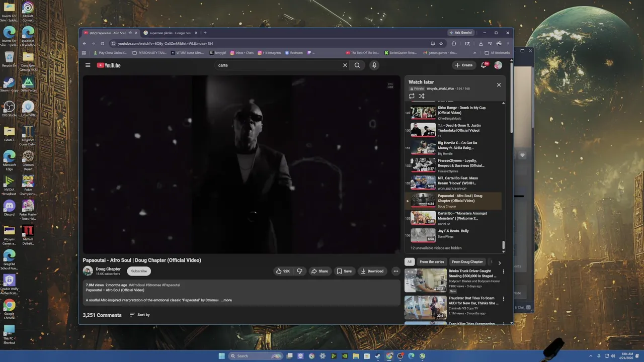Toggle loop playlist in Watch later
This screenshot has width=644, height=362.
pos(412,96)
